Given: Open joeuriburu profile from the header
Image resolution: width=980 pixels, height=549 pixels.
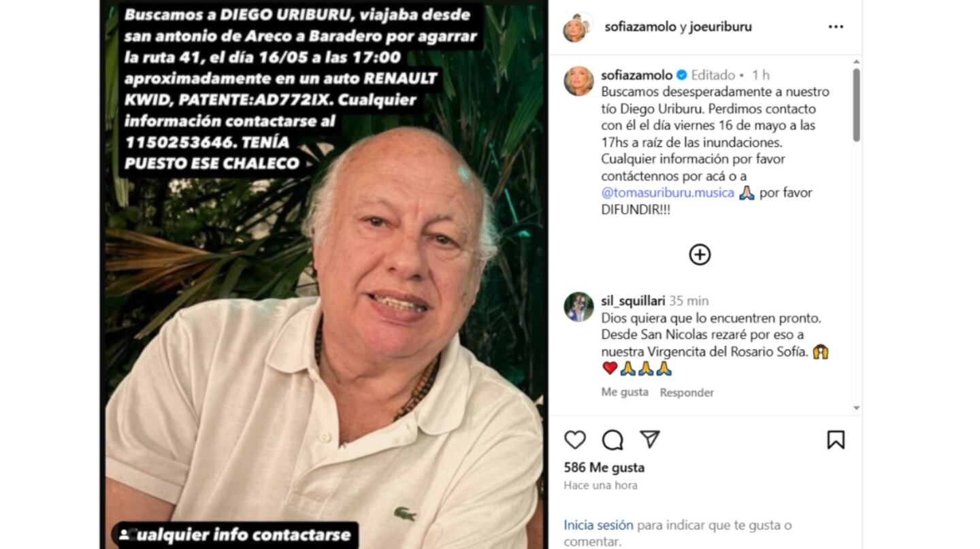Looking at the screenshot, I should [720, 27].
